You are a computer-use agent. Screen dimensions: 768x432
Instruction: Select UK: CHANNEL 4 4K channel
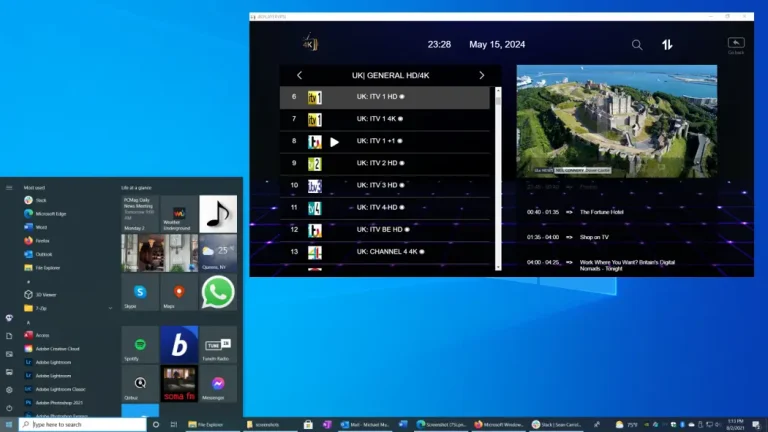point(385,251)
